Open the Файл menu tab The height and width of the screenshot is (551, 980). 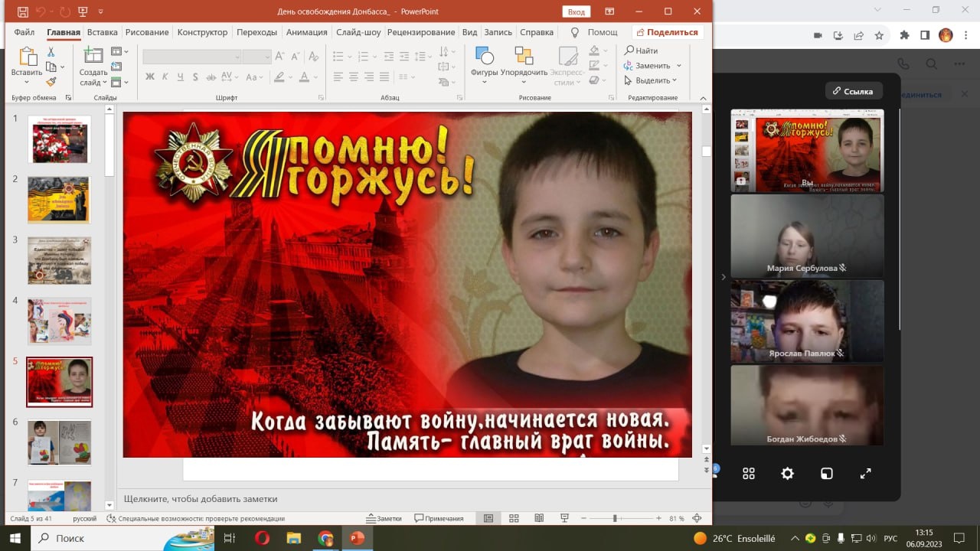24,32
